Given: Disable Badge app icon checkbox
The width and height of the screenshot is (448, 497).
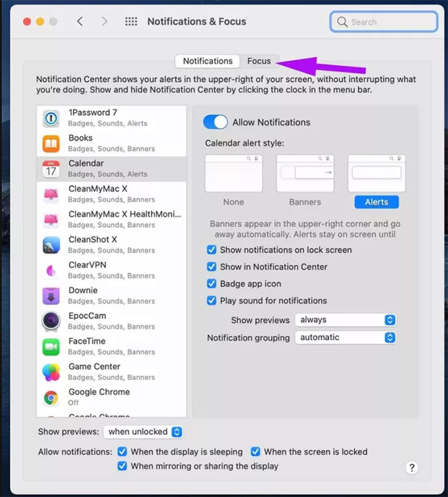Looking at the screenshot, I should tap(212, 284).
